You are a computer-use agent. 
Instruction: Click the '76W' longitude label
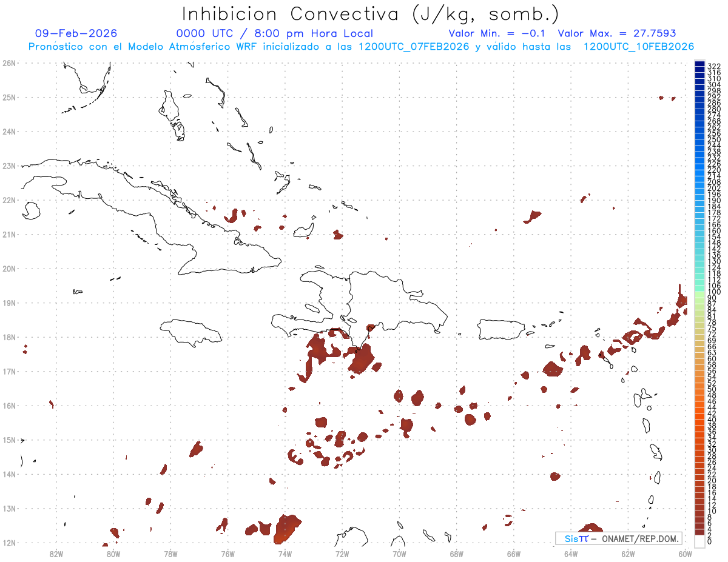click(x=228, y=553)
